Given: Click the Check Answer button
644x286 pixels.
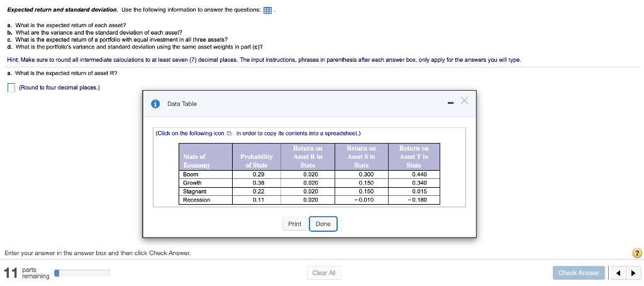Looking at the screenshot, I should [579, 273].
